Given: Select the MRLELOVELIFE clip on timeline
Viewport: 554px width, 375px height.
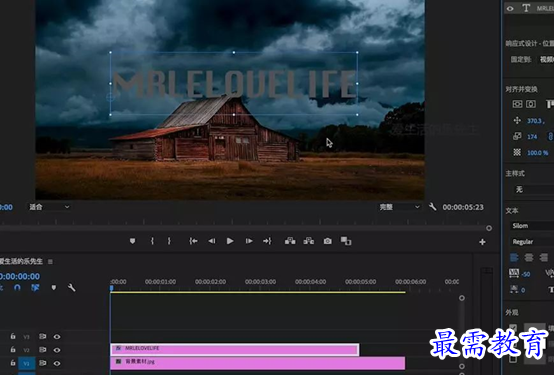Looking at the screenshot, I should click(x=235, y=350).
